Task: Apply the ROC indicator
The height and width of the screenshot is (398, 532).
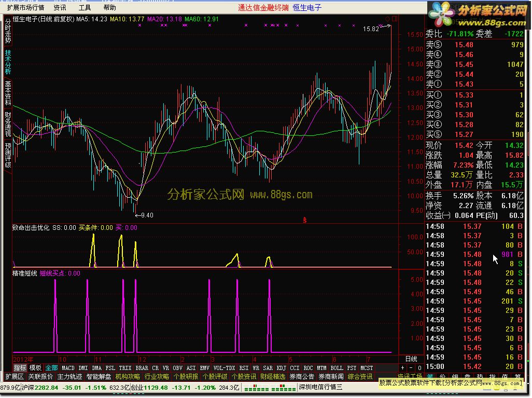Action: (x=308, y=368)
